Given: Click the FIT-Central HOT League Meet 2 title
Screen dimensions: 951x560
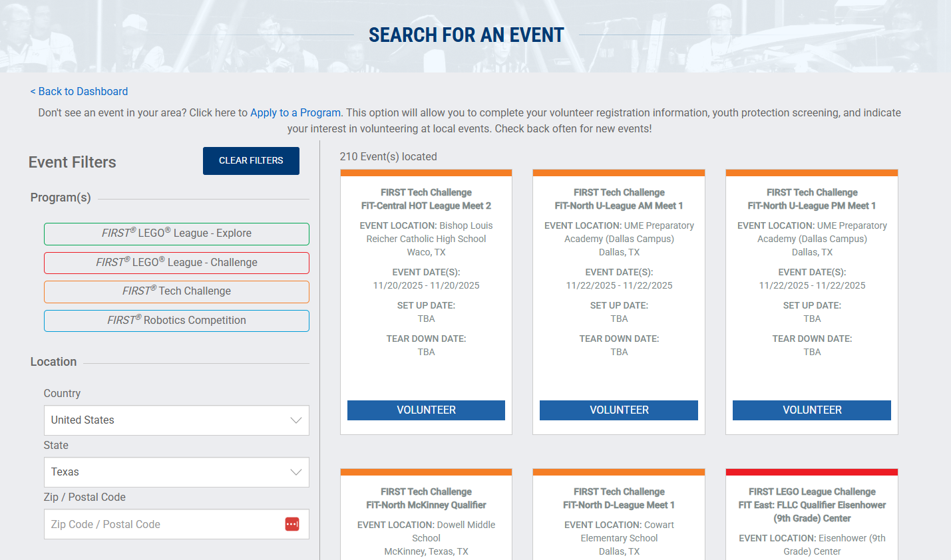Looking at the screenshot, I should 426,206.
